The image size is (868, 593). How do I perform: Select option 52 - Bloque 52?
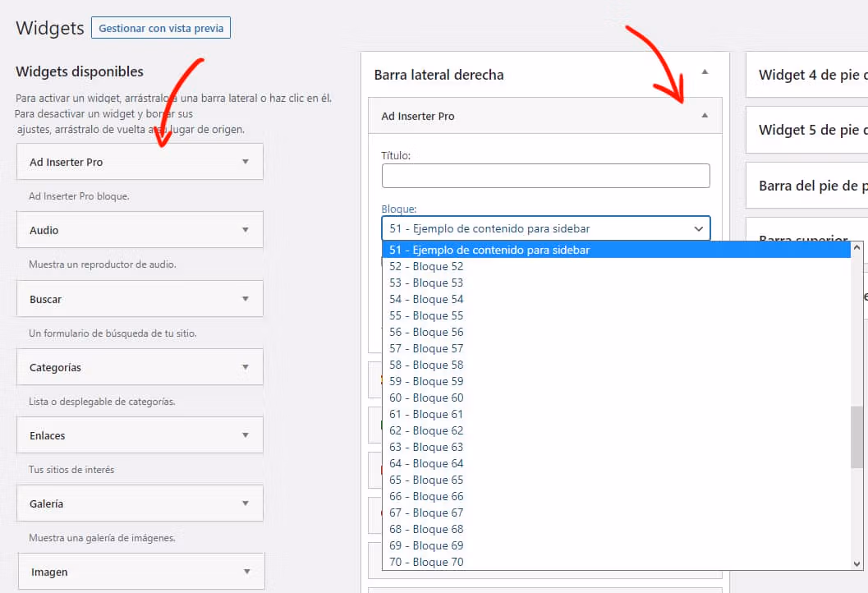(x=616, y=266)
